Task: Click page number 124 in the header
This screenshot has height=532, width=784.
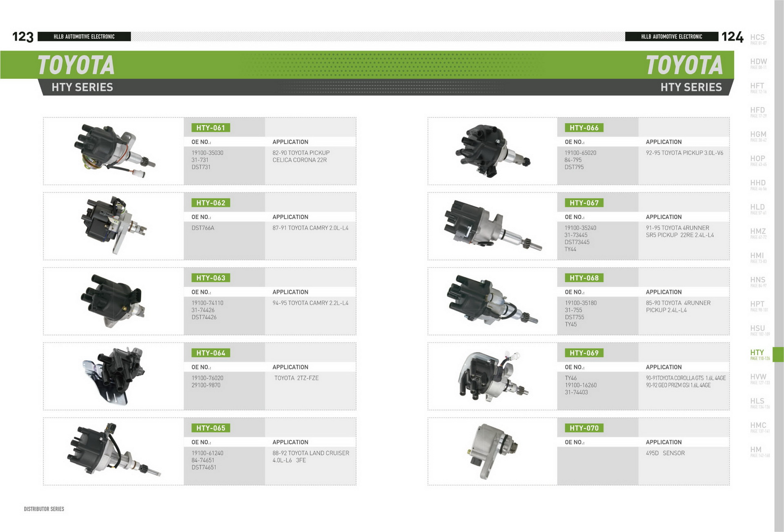Action: (732, 37)
